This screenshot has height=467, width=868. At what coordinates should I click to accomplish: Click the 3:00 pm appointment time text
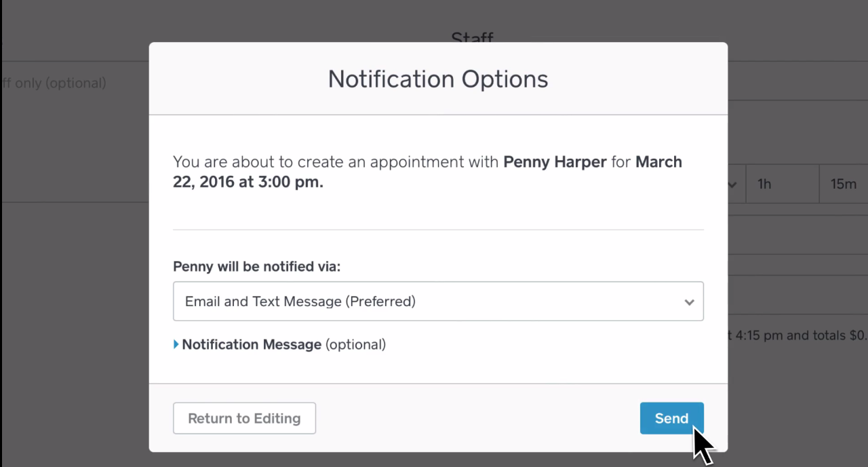tap(290, 182)
